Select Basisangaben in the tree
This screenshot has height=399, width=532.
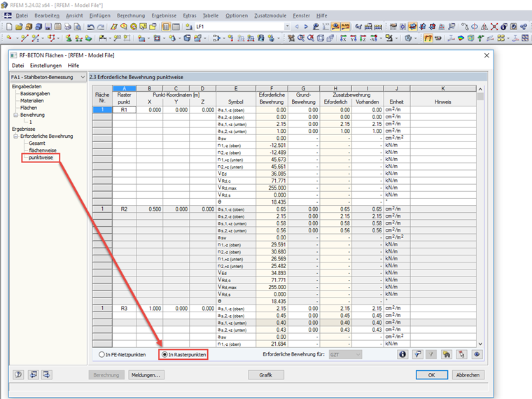(35, 94)
